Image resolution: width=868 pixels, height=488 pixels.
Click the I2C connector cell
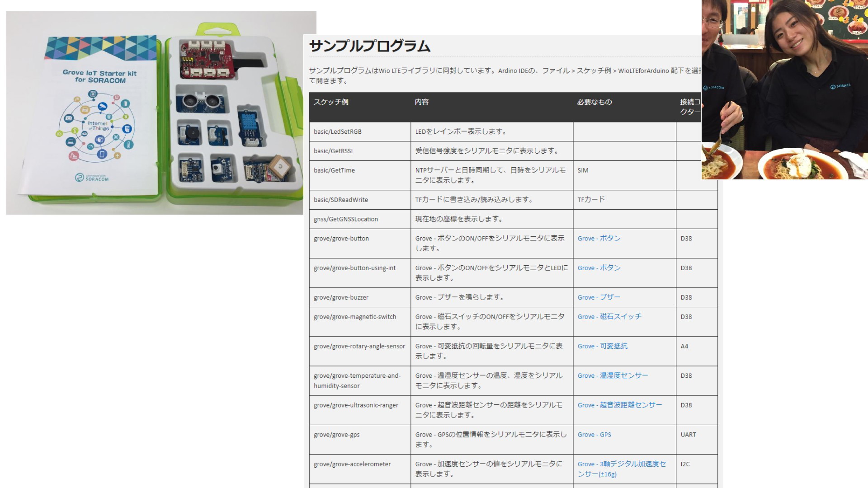tap(697, 469)
